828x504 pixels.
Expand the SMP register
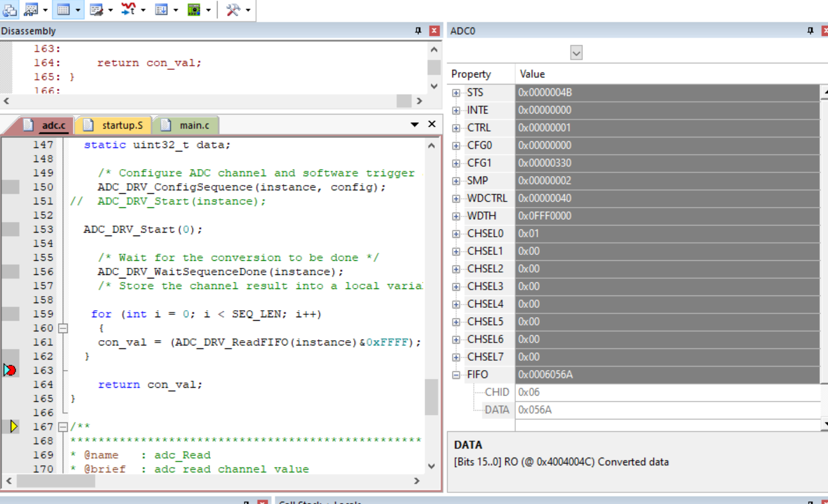[x=456, y=181]
